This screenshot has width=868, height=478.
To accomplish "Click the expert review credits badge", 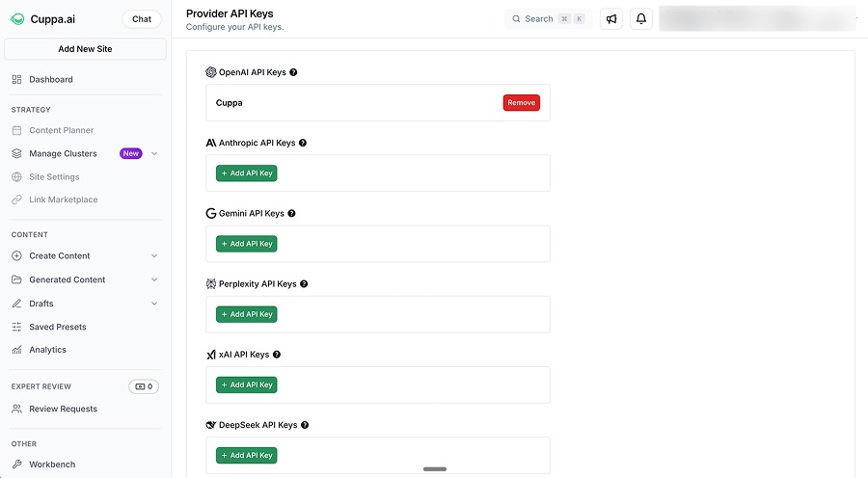I will coord(144,386).
